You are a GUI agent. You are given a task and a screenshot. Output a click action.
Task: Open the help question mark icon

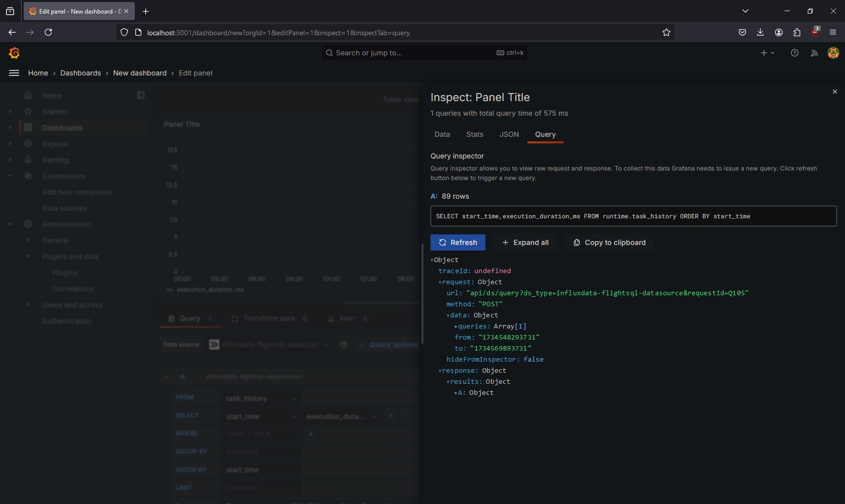(794, 53)
